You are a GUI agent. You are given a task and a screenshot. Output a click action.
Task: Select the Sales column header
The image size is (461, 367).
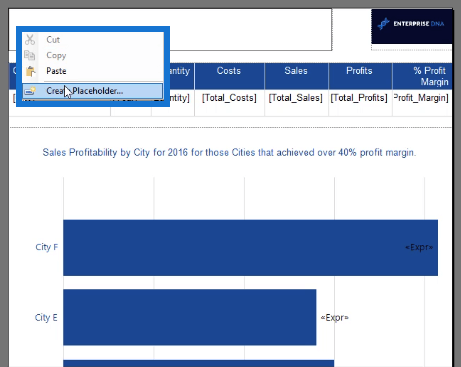point(296,76)
